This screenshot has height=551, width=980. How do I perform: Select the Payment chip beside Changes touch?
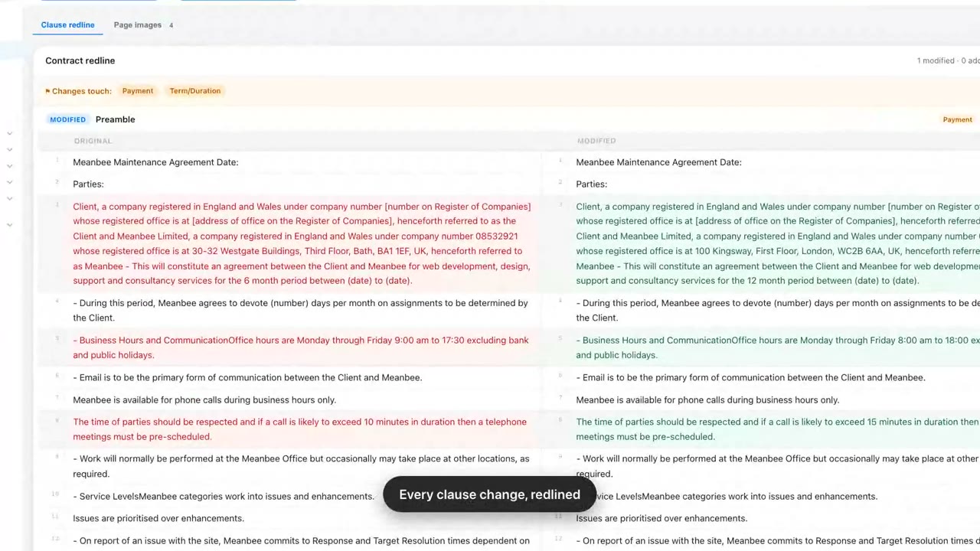point(138,91)
